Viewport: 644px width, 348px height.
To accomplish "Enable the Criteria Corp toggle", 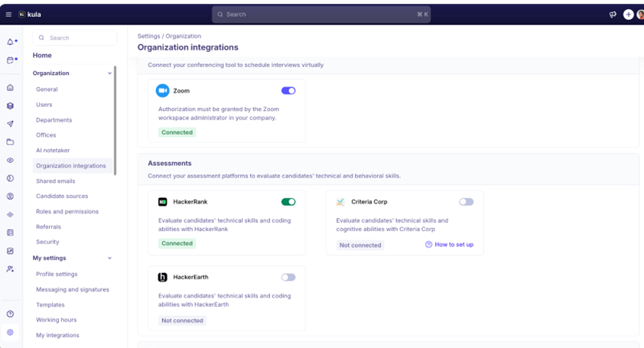I will [x=466, y=202].
